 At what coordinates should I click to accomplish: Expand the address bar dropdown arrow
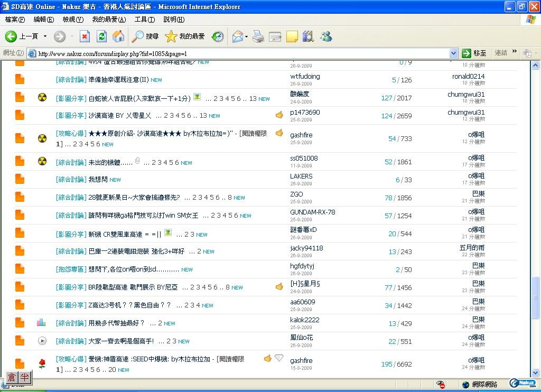[453, 53]
